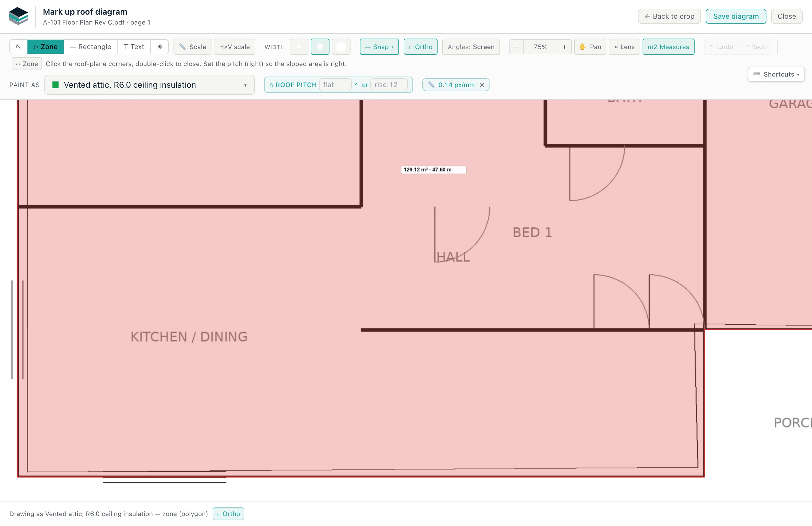Open the Scale calibration tool
The width and height of the screenshot is (812, 526).
pyautogui.click(x=192, y=47)
